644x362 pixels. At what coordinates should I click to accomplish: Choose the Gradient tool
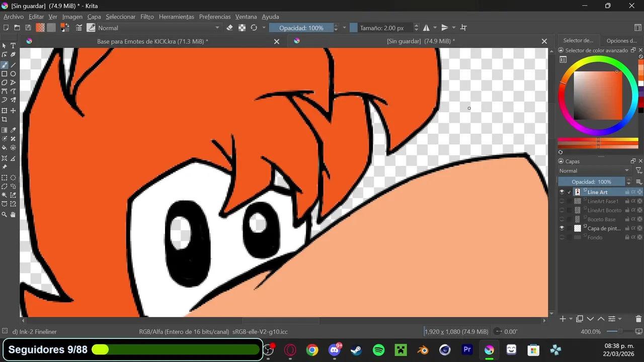tap(5, 130)
